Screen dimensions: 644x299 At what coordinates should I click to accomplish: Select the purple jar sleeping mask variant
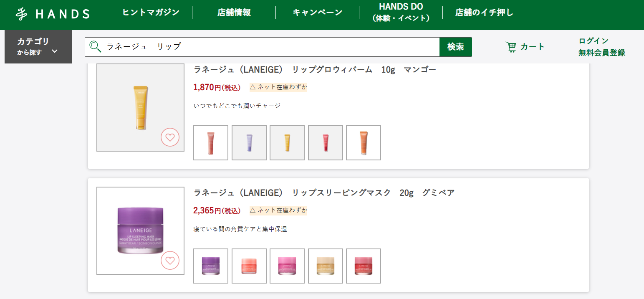[211, 266]
